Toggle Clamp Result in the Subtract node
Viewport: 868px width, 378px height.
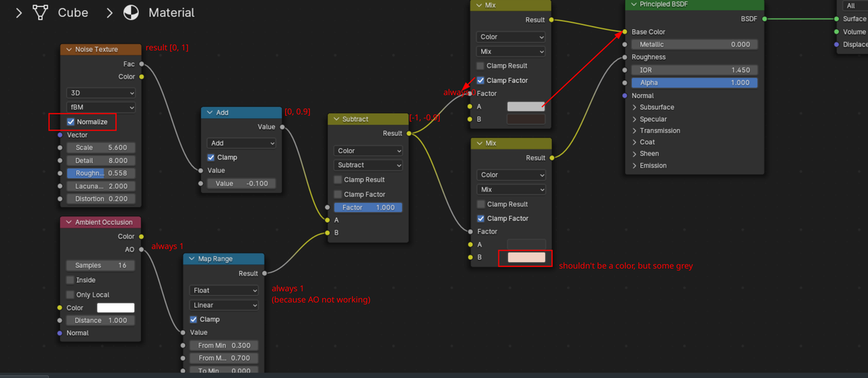[338, 180]
